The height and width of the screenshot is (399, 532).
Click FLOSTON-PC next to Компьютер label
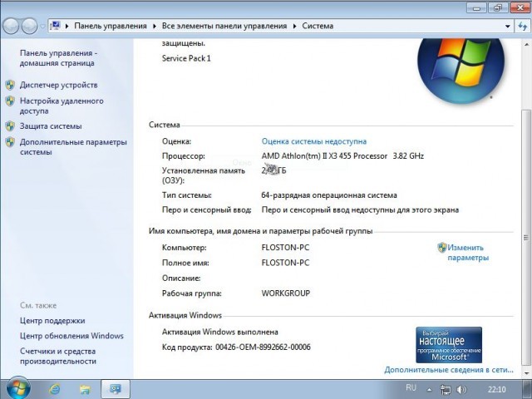[285, 248]
